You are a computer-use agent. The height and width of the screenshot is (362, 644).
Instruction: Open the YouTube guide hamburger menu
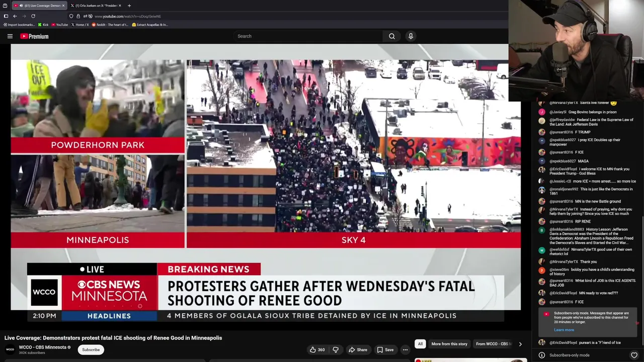(x=10, y=36)
